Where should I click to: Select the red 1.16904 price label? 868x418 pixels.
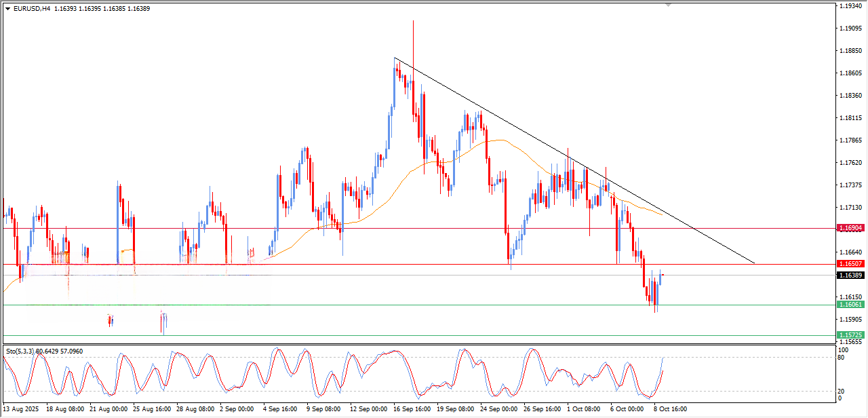coord(850,228)
